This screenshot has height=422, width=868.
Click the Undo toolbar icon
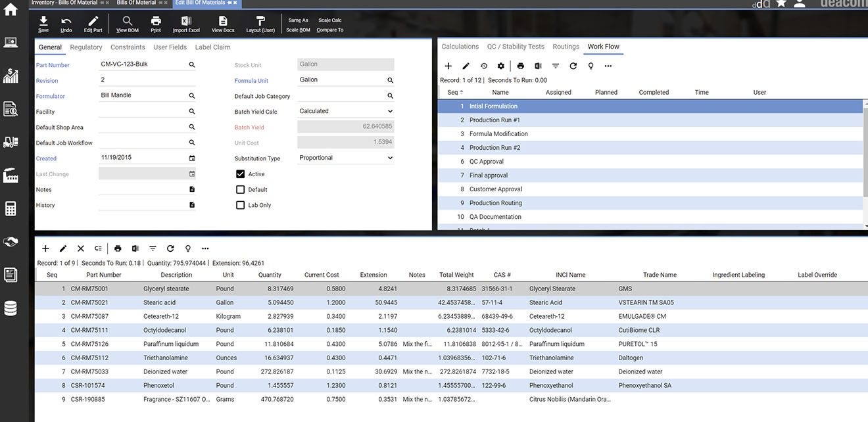pyautogui.click(x=66, y=24)
